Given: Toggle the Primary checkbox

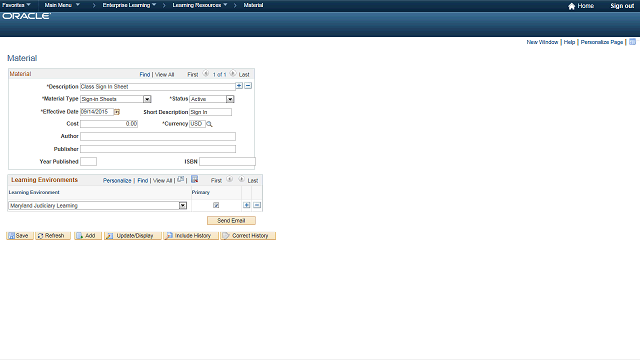Looking at the screenshot, I should [x=216, y=205].
